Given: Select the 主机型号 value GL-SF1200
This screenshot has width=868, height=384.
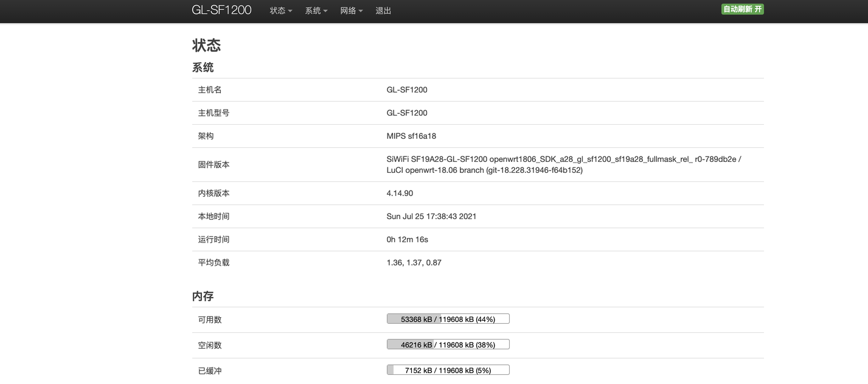Looking at the screenshot, I should click(x=407, y=113).
